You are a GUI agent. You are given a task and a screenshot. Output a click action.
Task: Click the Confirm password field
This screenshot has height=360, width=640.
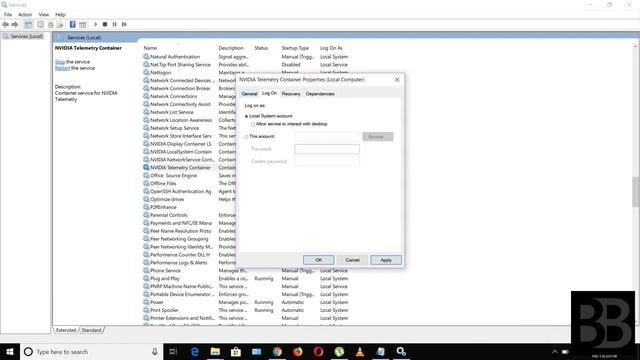click(327, 161)
